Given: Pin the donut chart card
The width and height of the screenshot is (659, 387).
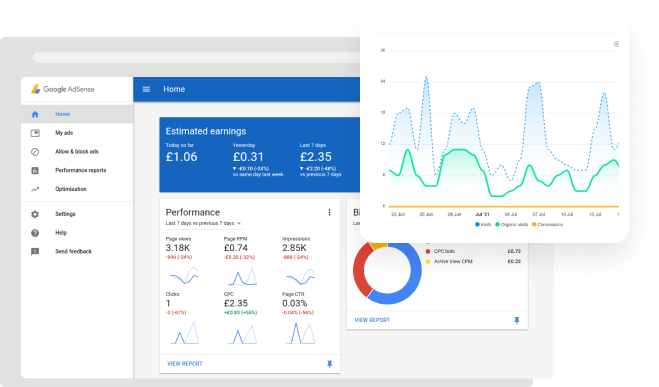Looking at the screenshot, I should point(517,320).
